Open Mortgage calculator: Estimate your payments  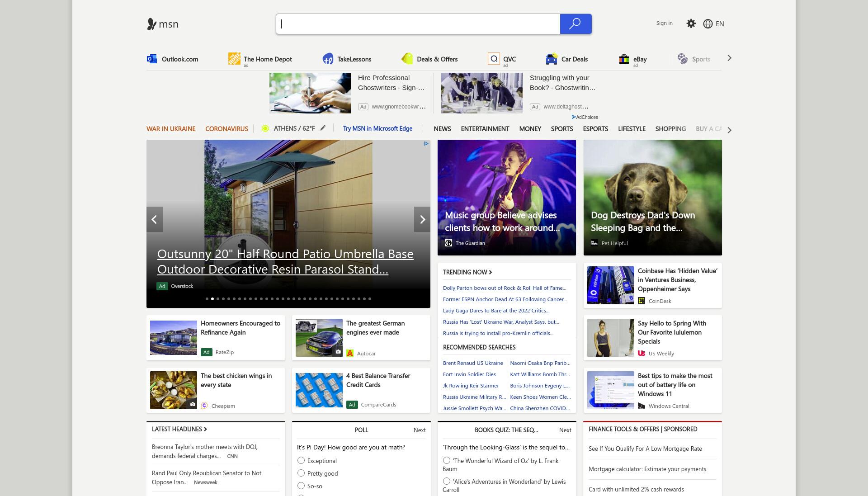coord(647,469)
